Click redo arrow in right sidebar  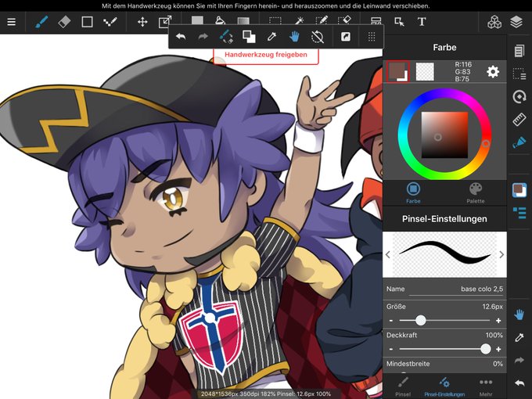(x=519, y=361)
